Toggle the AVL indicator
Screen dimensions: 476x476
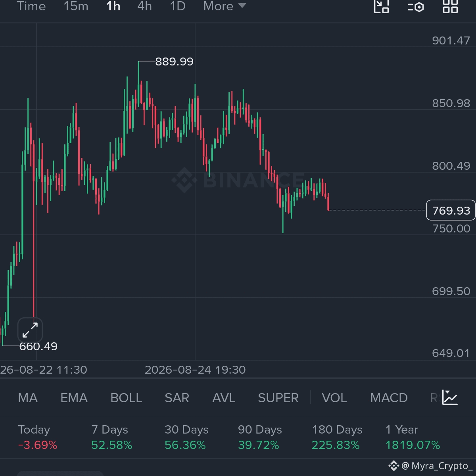[224, 398]
